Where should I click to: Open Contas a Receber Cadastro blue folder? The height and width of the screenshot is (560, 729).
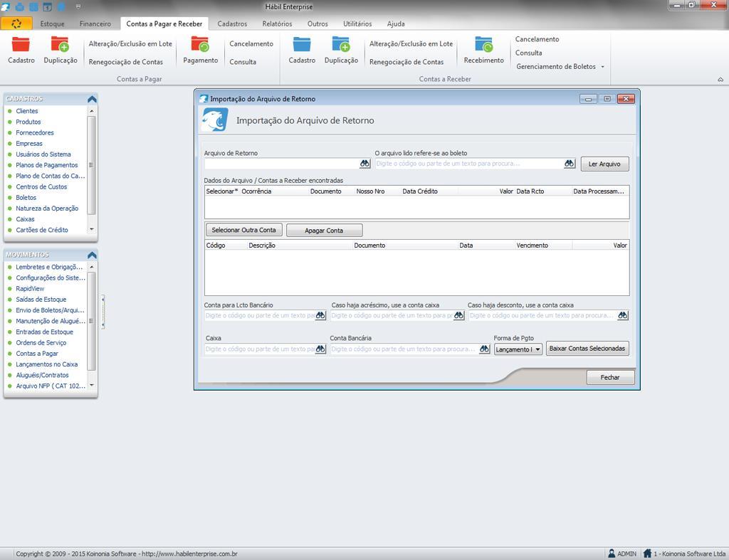click(302, 45)
